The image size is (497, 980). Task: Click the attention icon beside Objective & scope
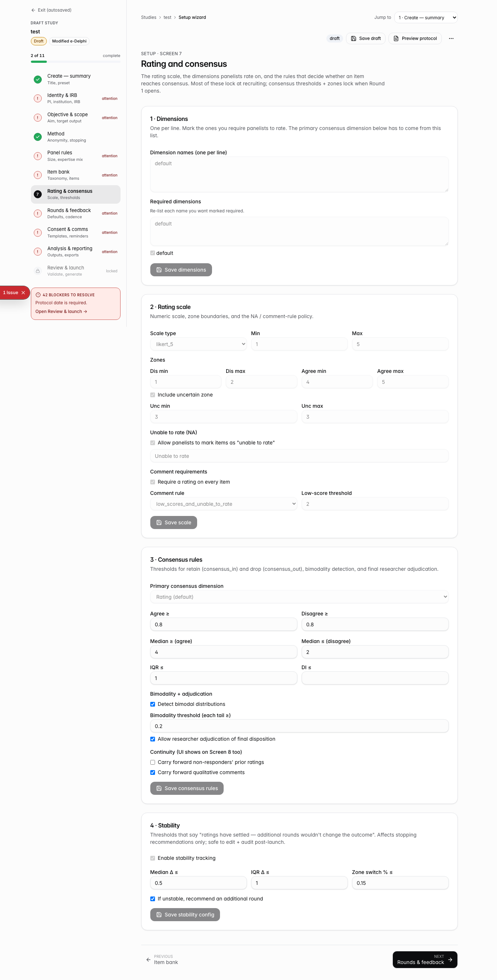[38, 118]
